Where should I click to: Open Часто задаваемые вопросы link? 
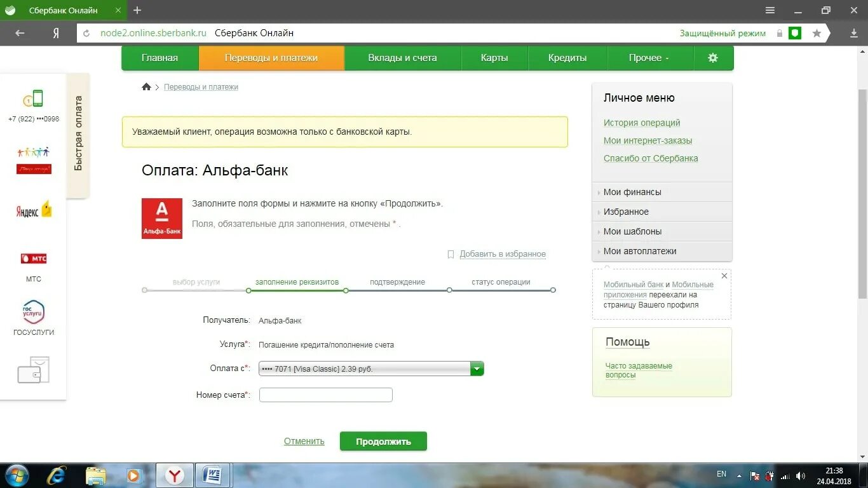pos(639,370)
